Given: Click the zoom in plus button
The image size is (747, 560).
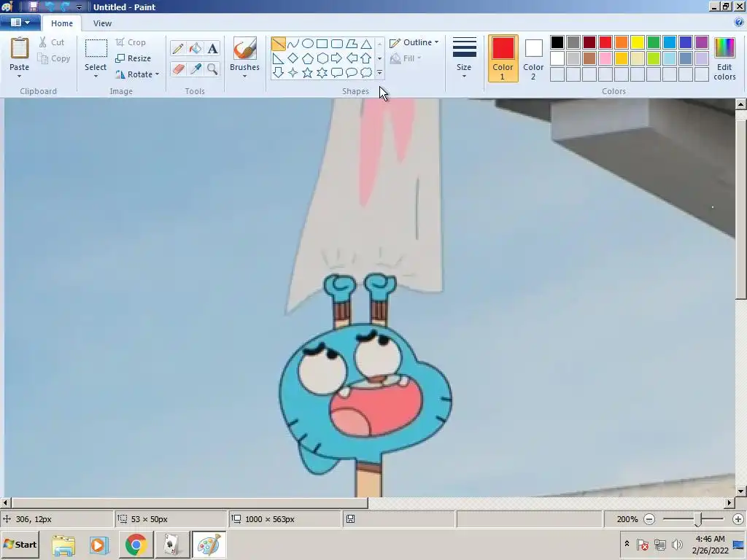Looking at the screenshot, I should click(x=738, y=519).
